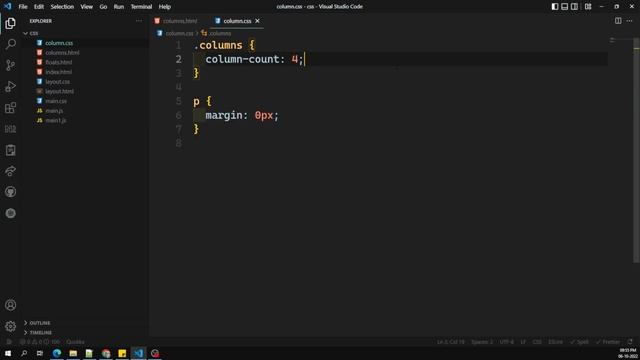Click the Windows Start button
The image size is (640, 360).
[8, 353]
